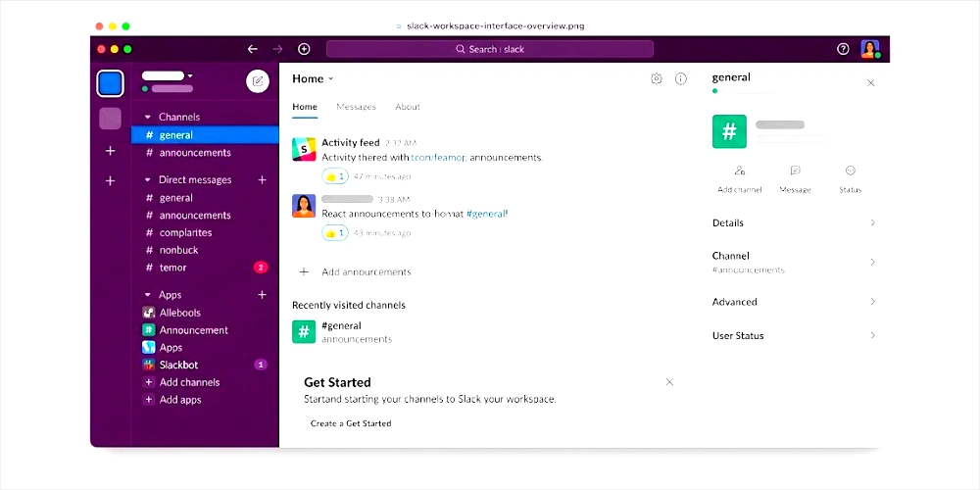Collapse the Direct messages section
The height and width of the screenshot is (490, 980).
(148, 180)
